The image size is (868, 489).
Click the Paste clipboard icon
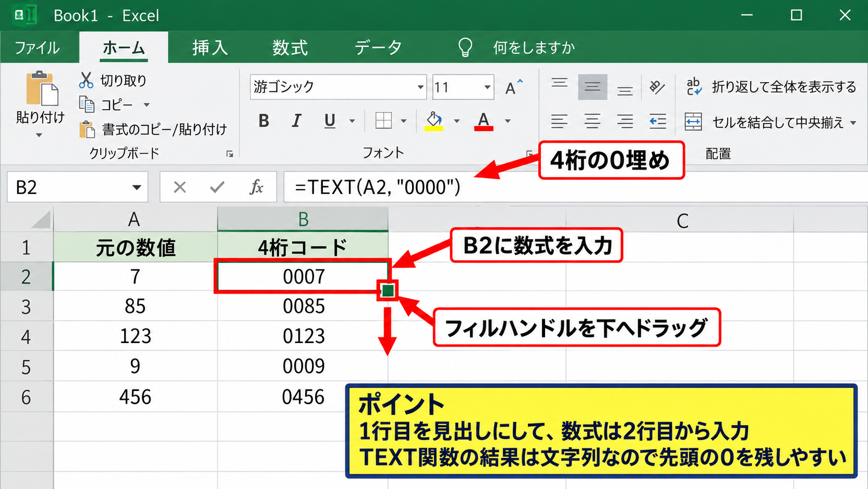point(42,89)
